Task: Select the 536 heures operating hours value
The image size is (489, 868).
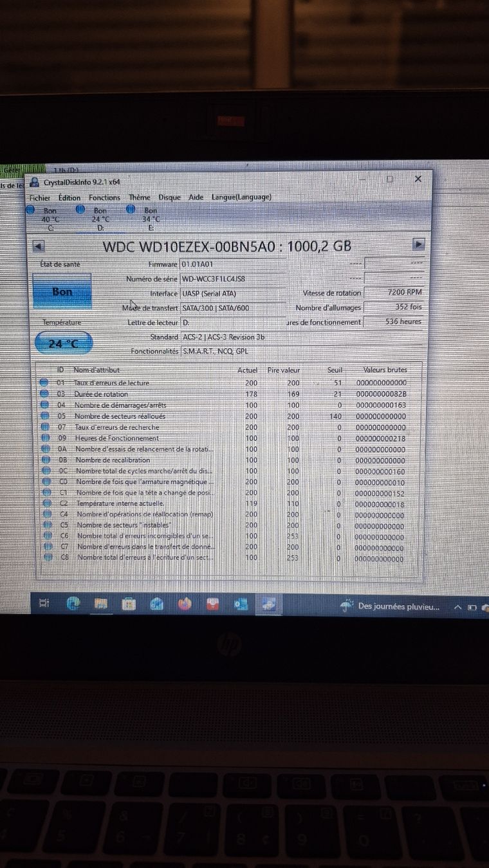Action: [x=394, y=321]
